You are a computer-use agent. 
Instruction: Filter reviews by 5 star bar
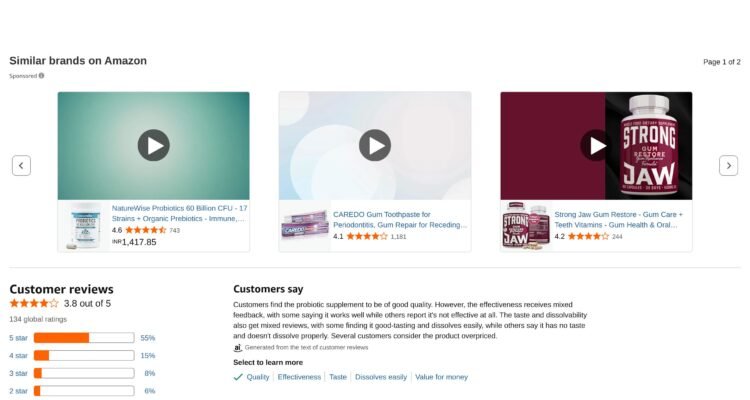(84, 338)
